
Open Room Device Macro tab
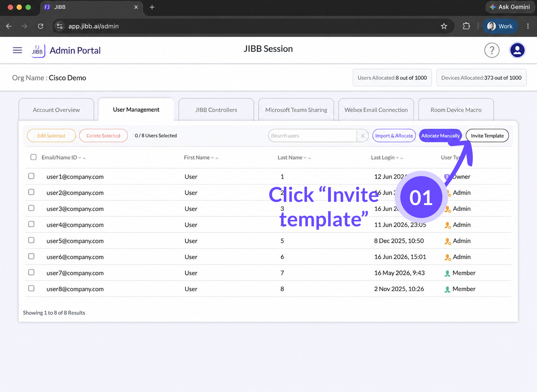pyautogui.click(x=456, y=110)
